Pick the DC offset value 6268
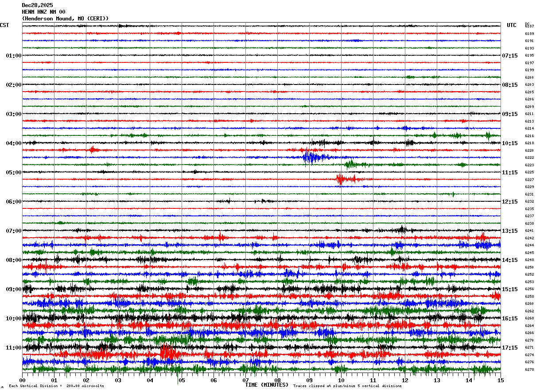Viewport: 536px width, 392px height. click(529, 318)
